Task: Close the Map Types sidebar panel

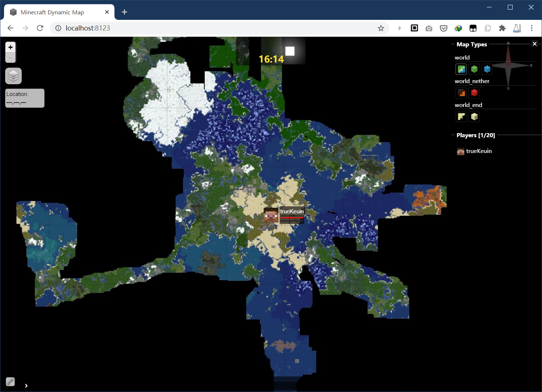Action: (535, 44)
